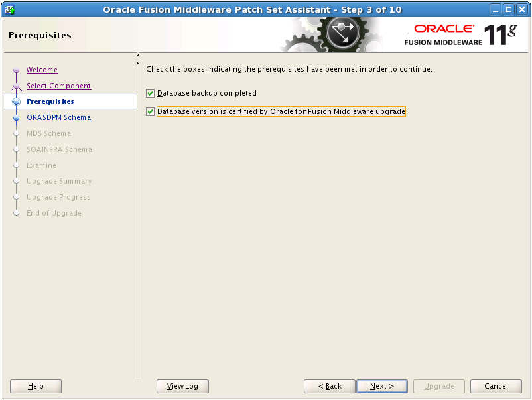
Task: Go to the Select Component step link
Action: pyautogui.click(x=58, y=86)
